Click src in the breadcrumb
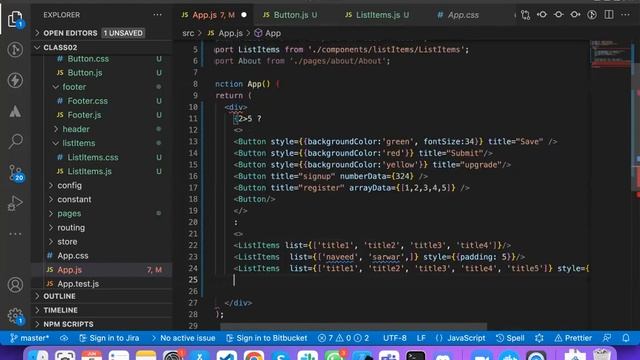Screen dimensions: 640x360 (188, 33)
